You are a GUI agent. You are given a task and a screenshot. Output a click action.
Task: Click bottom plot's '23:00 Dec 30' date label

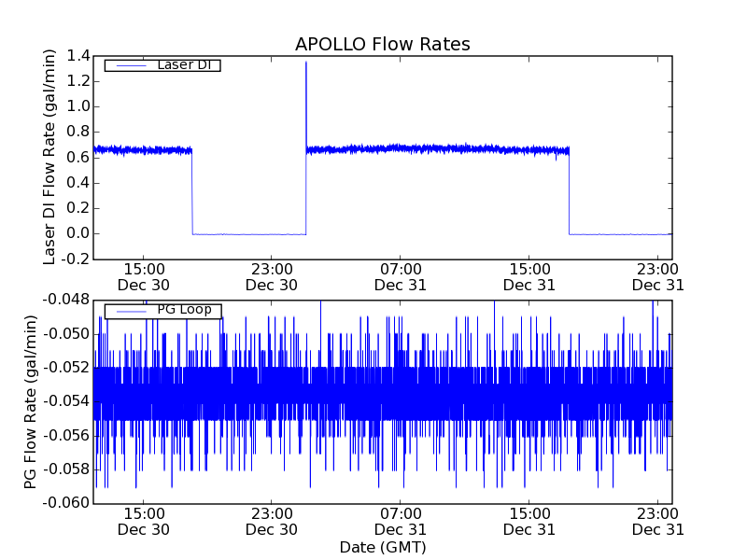pos(272,522)
